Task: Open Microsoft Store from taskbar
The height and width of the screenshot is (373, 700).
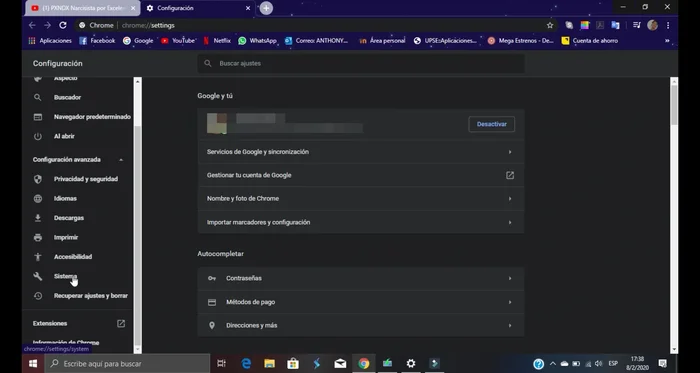Action: [293, 364]
